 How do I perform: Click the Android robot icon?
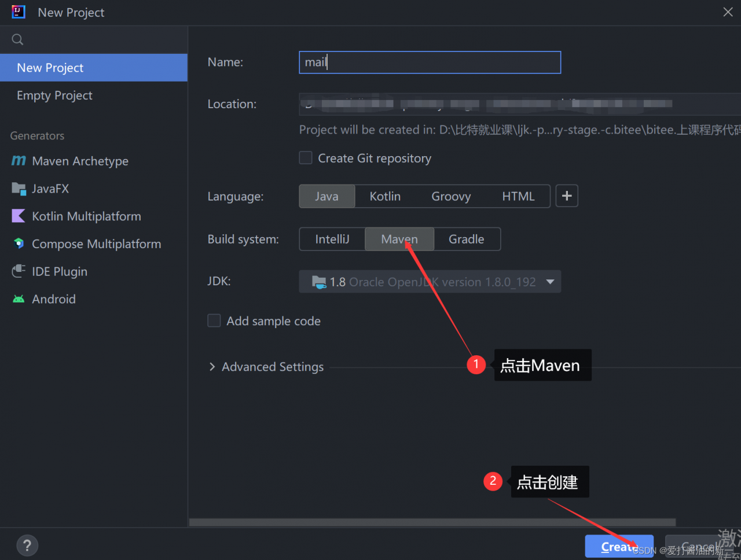tap(19, 299)
